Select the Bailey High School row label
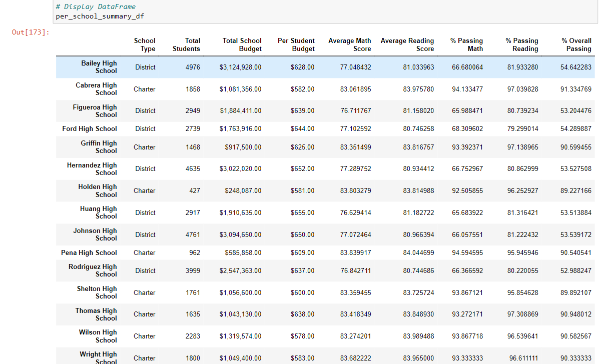599x364 pixels. 99,67
